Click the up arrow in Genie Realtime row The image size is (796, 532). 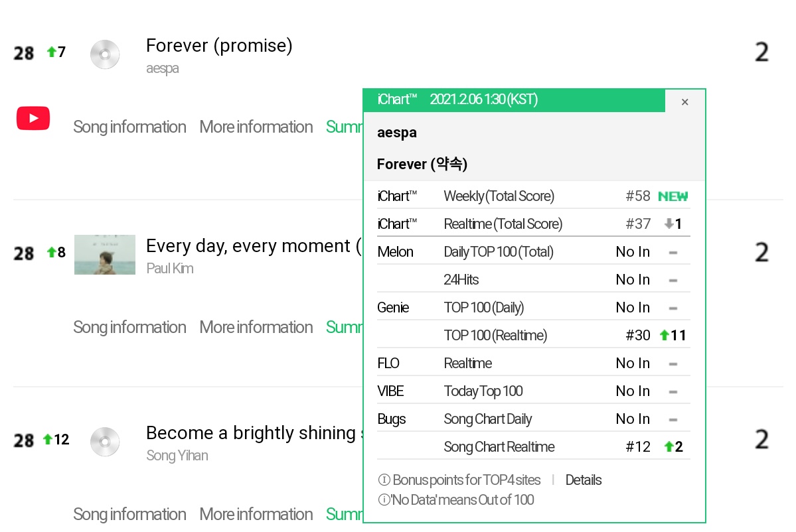point(664,335)
